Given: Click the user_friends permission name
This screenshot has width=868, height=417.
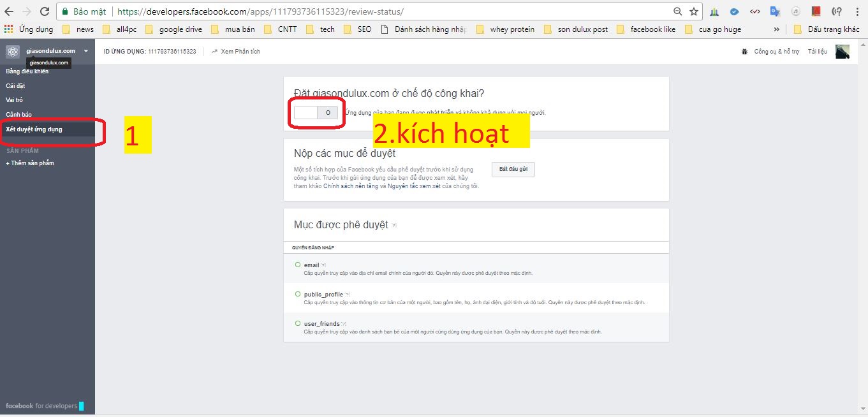Looking at the screenshot, I should pos(321,324).
